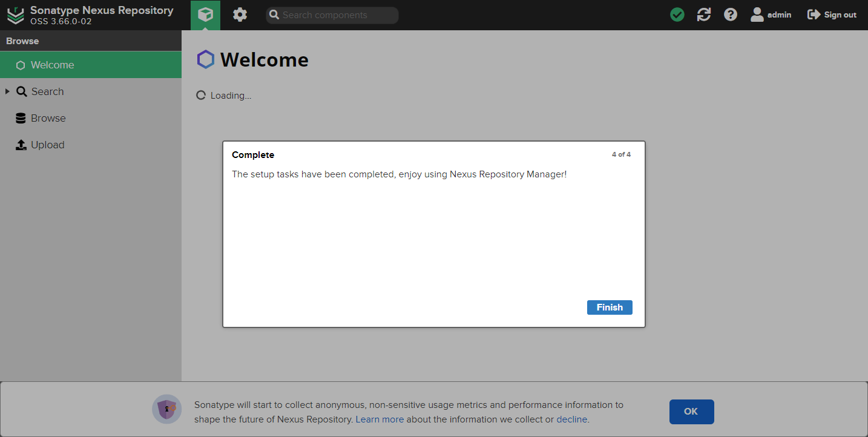Image resolution: width=868 pixels, height=437 pixels.
Task: Open Search in the sidebar
Action: (x=47, y=91)
